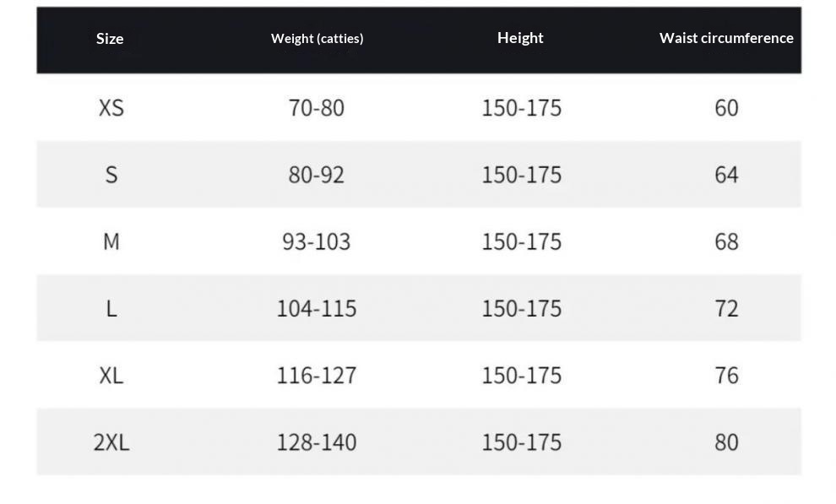836x504 pixels.
Task: Click waist value 72 in L row
Action: [x=726, y=308]
